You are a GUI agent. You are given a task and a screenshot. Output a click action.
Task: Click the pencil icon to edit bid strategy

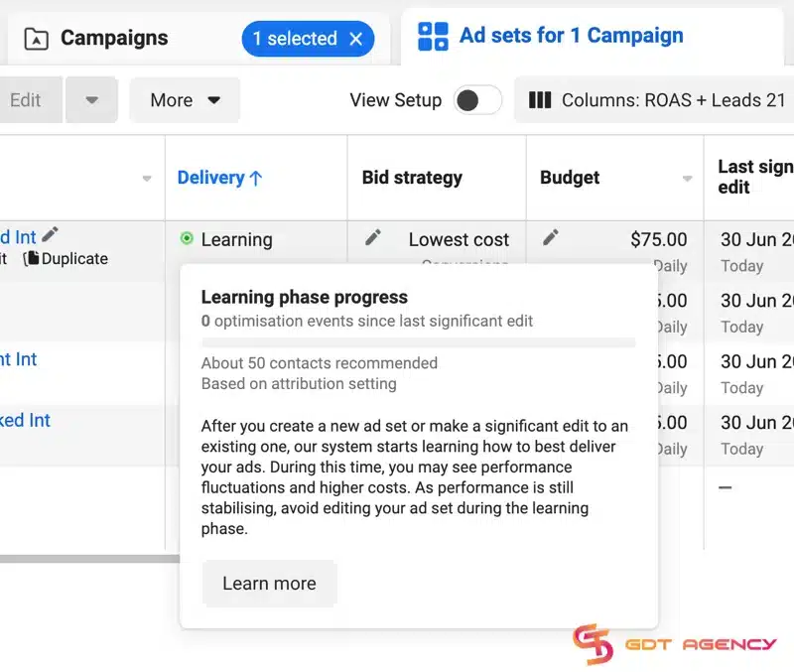coord(373,237)
